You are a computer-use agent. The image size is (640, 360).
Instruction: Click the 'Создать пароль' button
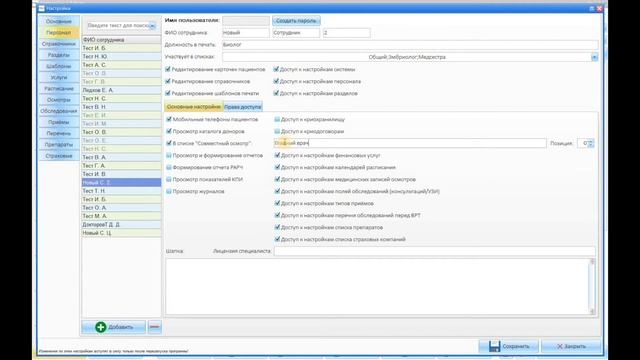[x=296, y=20]
